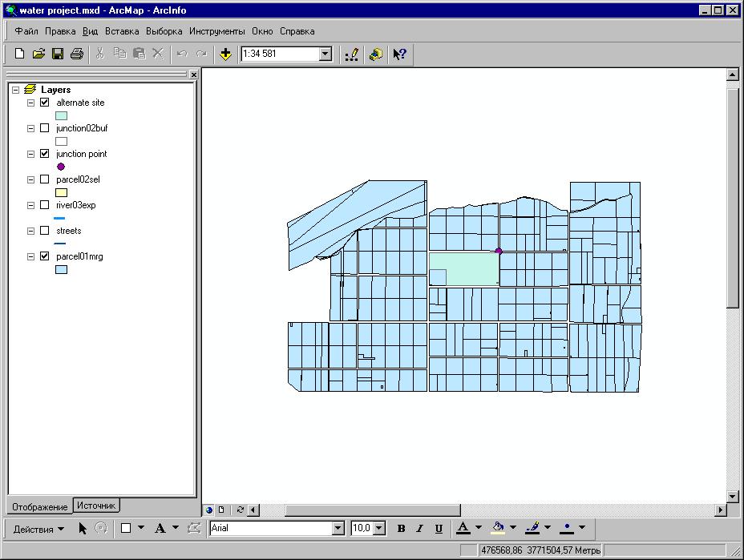This screenshot has width=744, height=560.
Task: Switch to data view globe icon
Action: click(x=208, y=510)
